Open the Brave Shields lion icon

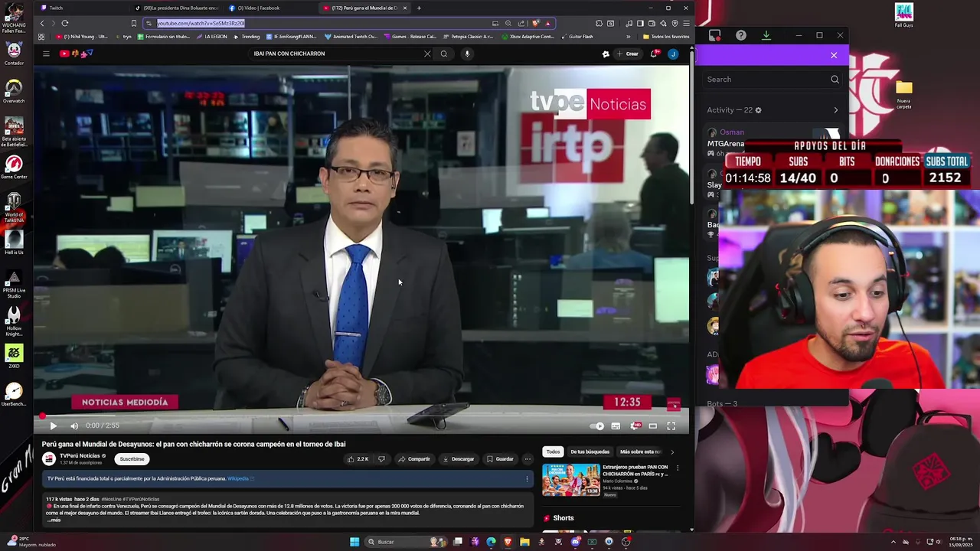[536, 24]
